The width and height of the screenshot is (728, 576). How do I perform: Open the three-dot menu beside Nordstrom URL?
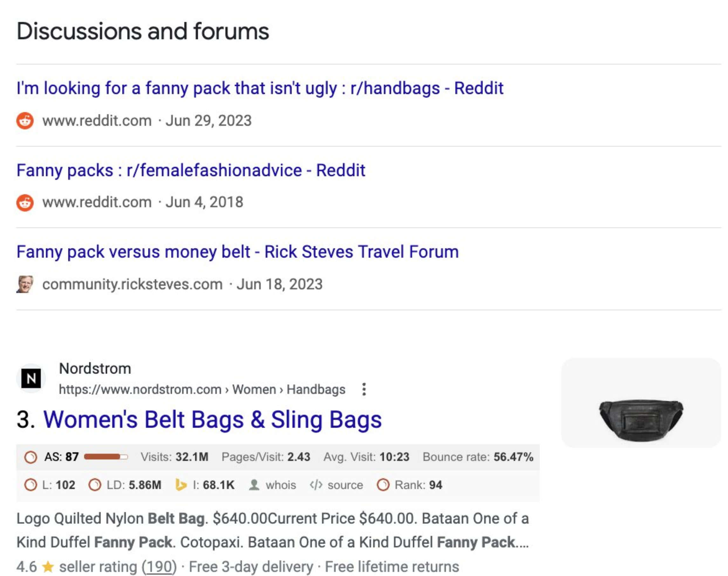[364, 389]
